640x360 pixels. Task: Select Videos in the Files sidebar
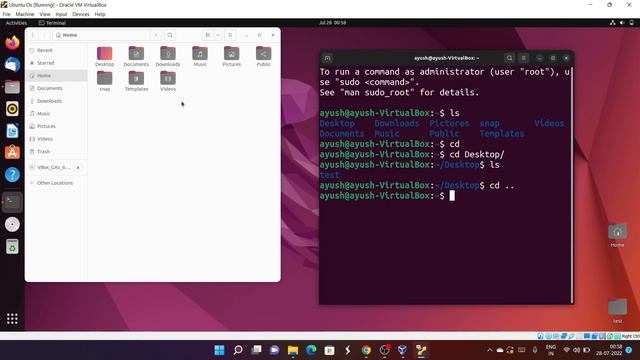pyautogui.click(x=56, y=139)
